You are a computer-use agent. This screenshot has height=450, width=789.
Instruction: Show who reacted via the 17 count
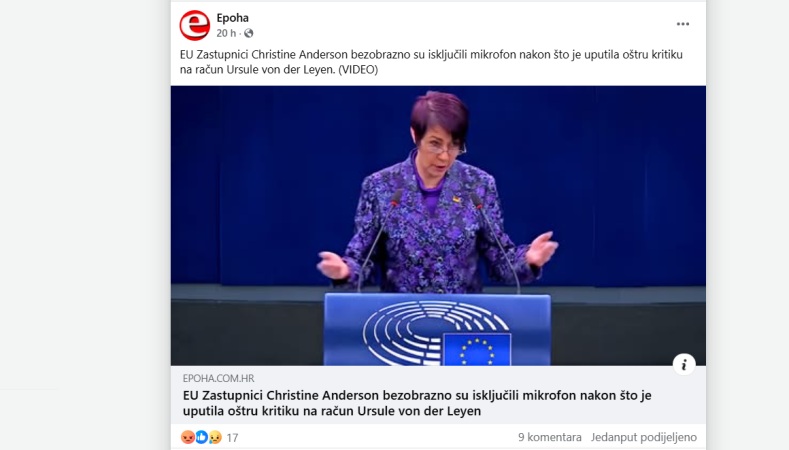point(232,437)
